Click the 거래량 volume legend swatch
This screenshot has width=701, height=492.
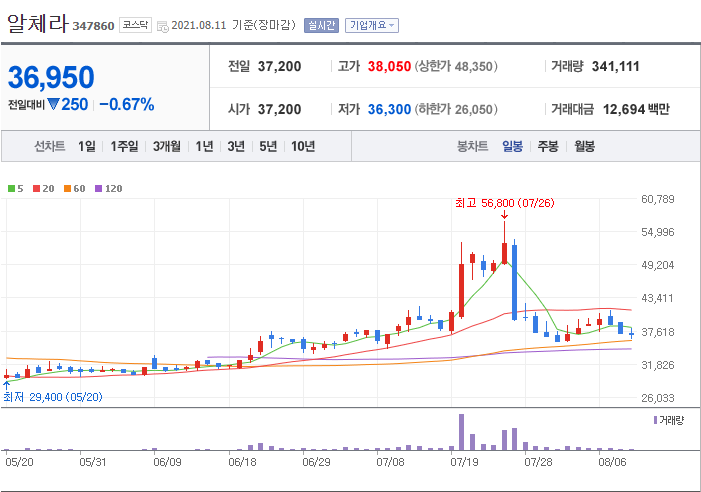pos(655,420)
